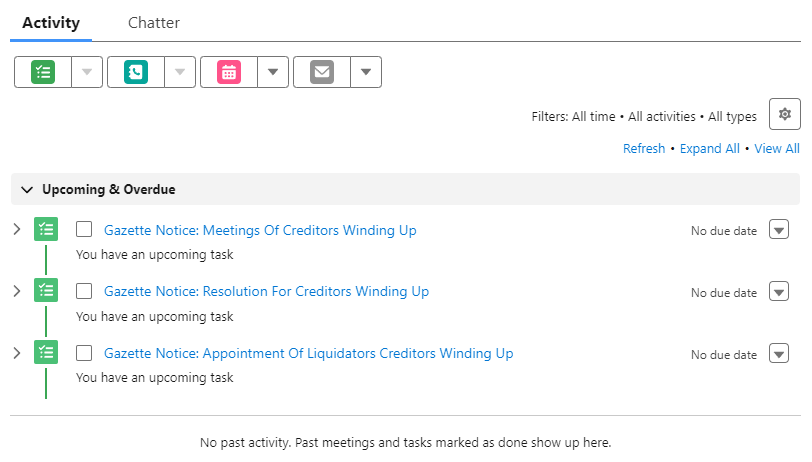Check the Meetings Of Creditors Winding Up task

point(84,229)
